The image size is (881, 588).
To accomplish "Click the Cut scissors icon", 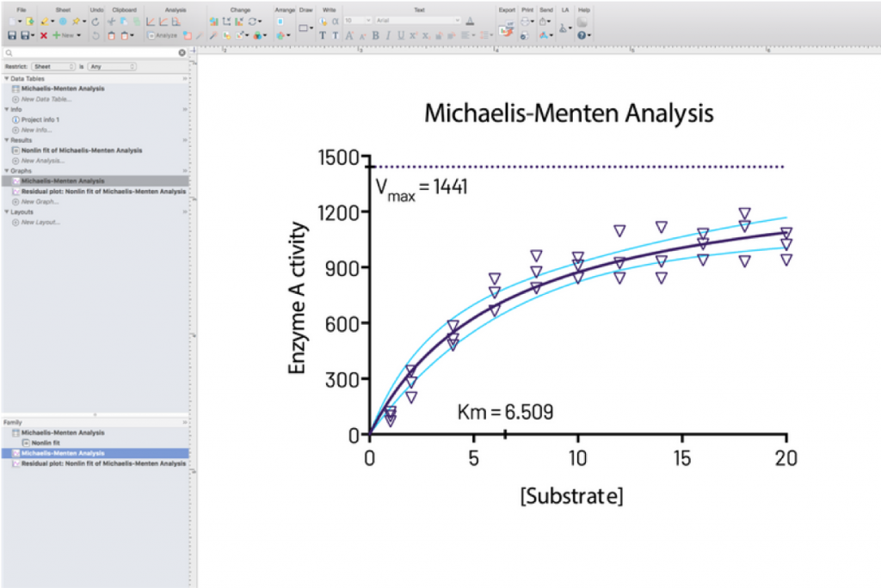I will [x=111, y=21].
